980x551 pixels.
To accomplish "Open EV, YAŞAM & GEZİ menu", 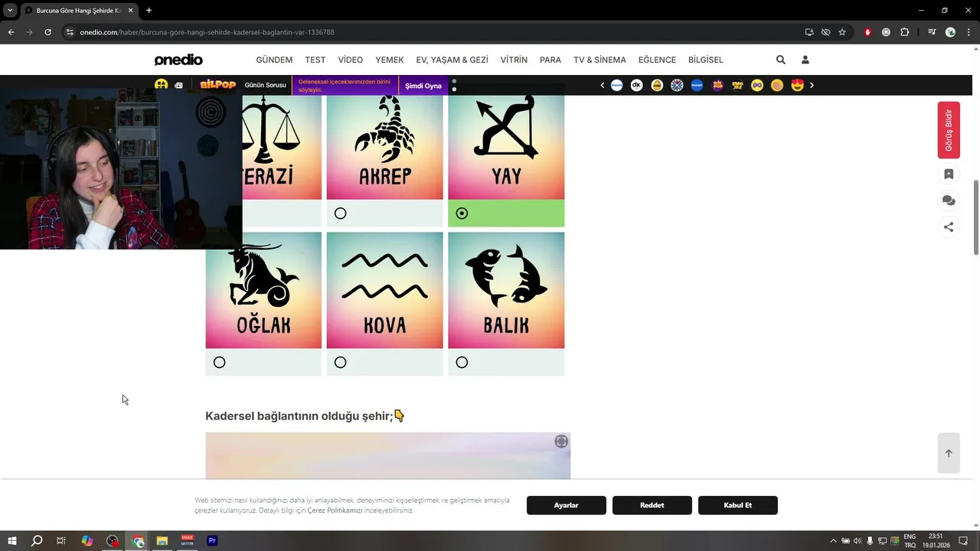I will (x=452, y=60).
